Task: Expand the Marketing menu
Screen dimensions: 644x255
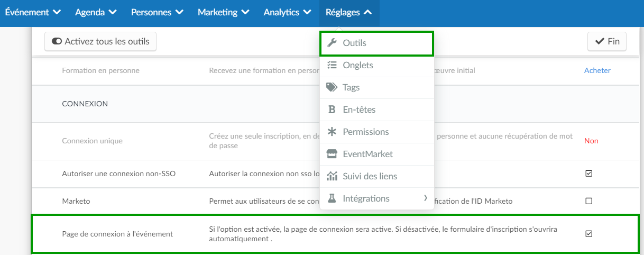Action: (224, 12)
